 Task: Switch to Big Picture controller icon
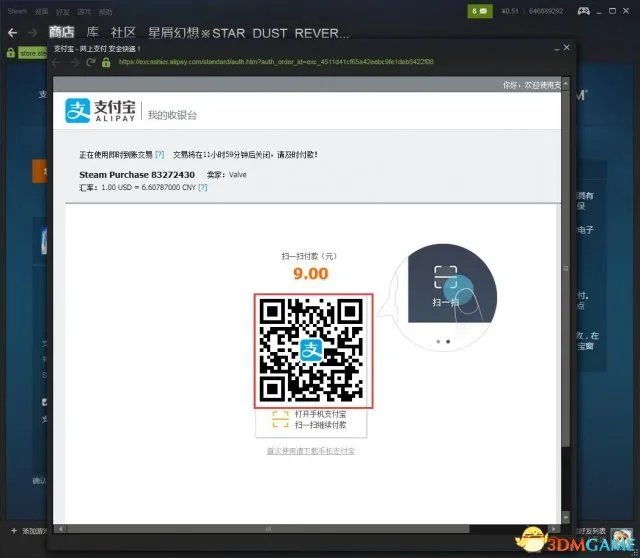[583, 11]
